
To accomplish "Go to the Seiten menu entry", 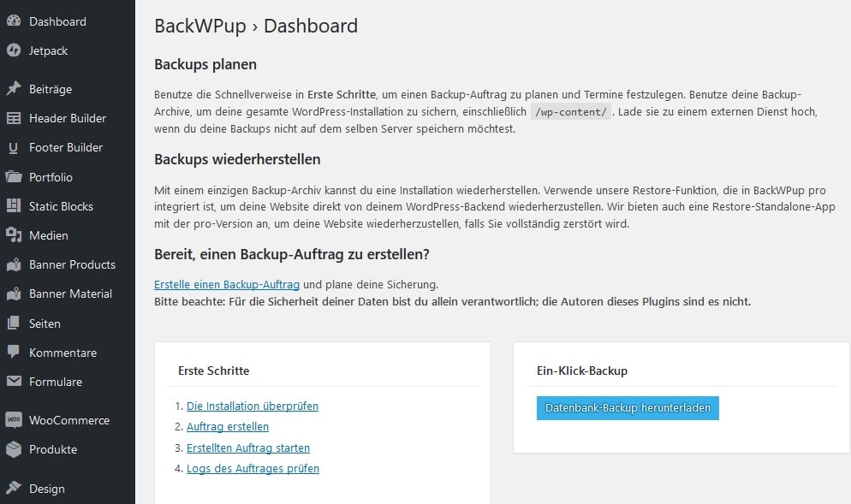I will click(x=45, y=323).
